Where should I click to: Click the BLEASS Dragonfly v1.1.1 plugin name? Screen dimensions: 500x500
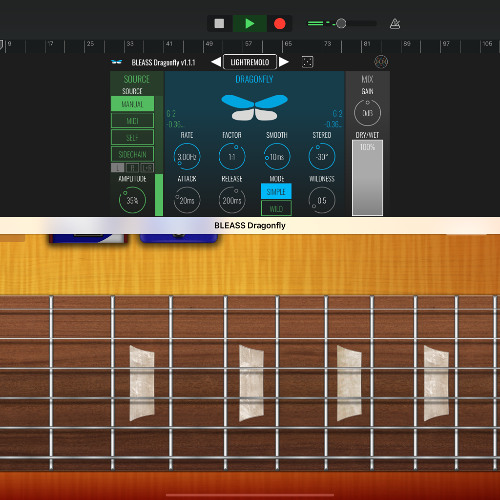tap(163, 62)
